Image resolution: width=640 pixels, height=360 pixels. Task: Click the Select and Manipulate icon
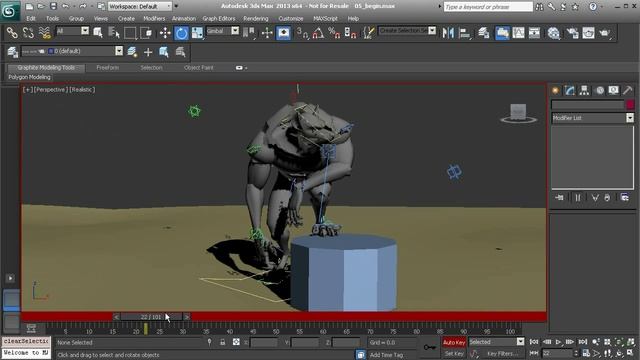267,33
